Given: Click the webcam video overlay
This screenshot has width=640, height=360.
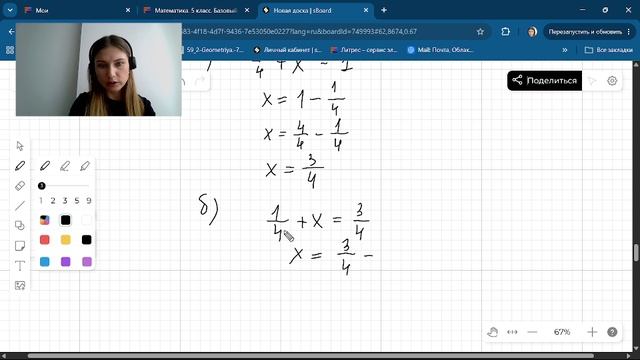Looking at the screenshot, I should pos(98,69).
